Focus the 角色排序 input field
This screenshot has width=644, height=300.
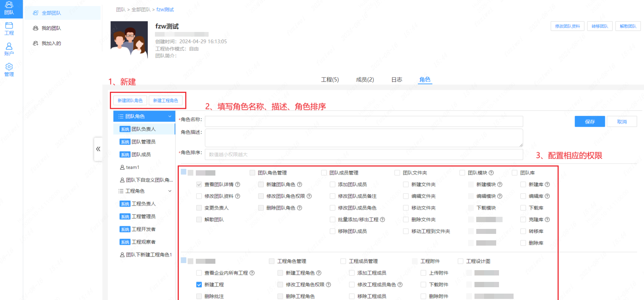[364, 154]
